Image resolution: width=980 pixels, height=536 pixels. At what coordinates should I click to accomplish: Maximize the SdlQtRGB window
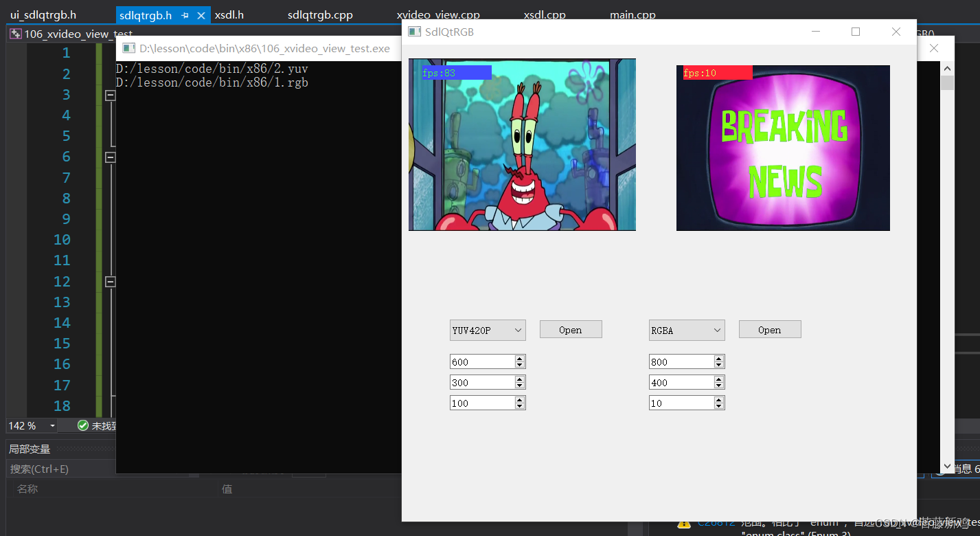pos(856,32)
